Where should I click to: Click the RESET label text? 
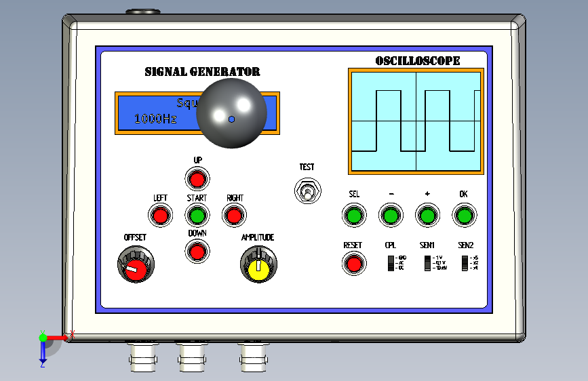tap(353, 245)
